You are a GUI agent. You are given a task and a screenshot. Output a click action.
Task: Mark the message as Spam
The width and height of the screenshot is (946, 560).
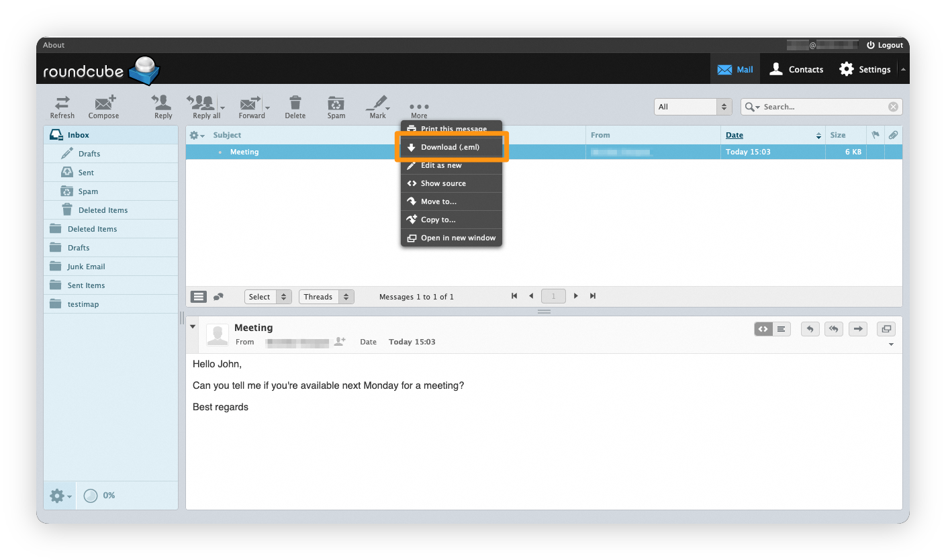click(x=336, y=106)
